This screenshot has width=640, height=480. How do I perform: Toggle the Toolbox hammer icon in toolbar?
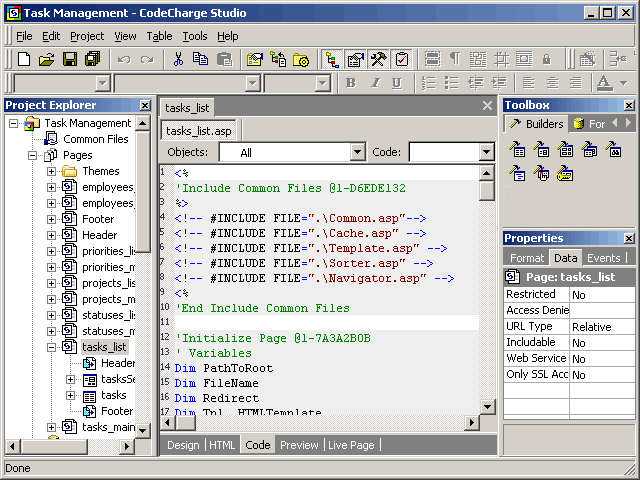[x=378, y=60]
